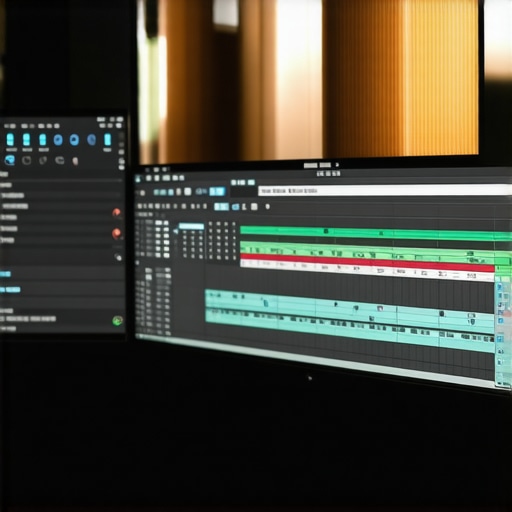Select the longer cyan highlighted label in the left panel
The height and width of the screenshot is (512, 512).
pos(10,290)
